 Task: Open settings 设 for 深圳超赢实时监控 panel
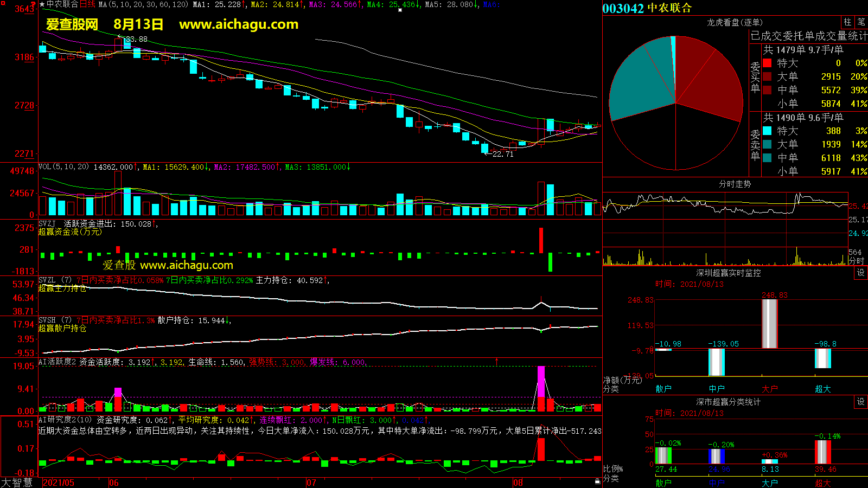(x=860, y=273)
